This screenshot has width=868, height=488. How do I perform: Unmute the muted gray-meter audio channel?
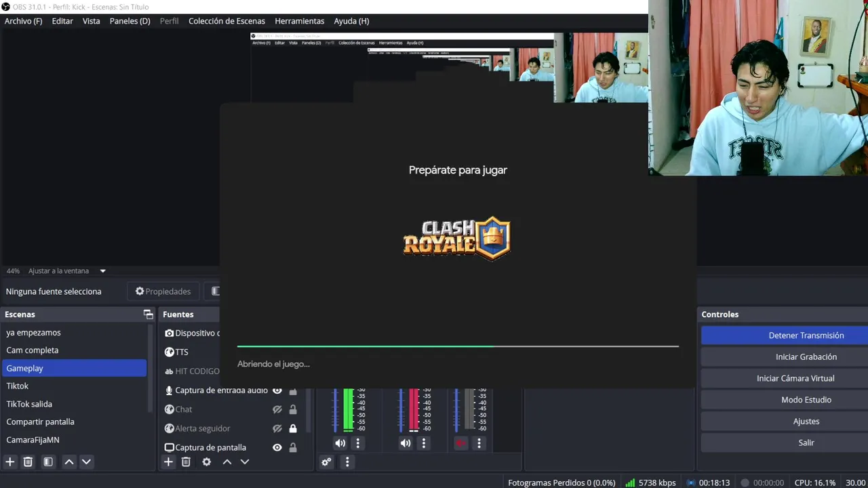(460, 443)
